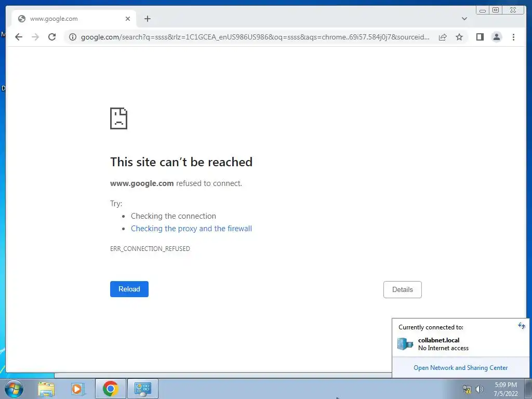Click the sad page error icon

click(119, 118)
